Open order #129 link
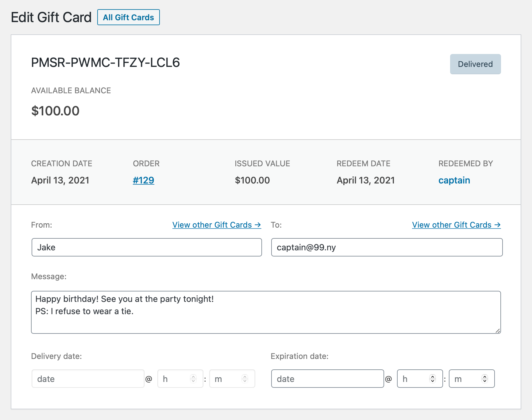 (x=143, y=180)
